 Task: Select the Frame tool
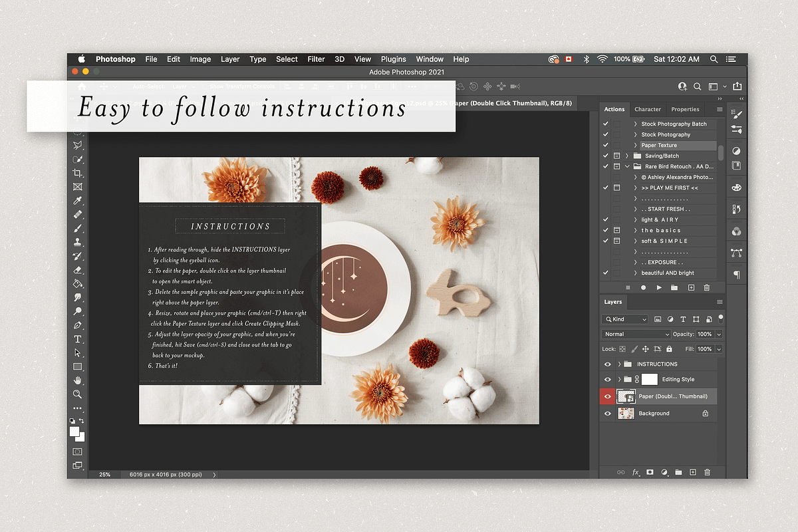click(78, 187)
